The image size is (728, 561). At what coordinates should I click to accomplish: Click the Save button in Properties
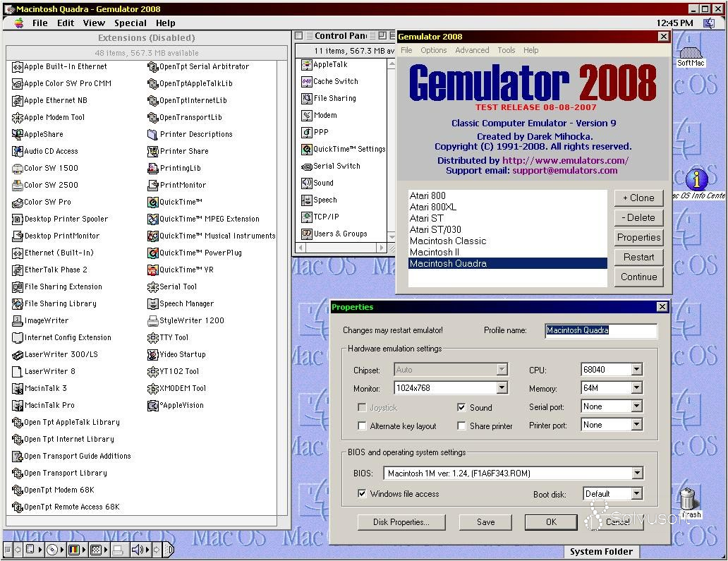485,522
